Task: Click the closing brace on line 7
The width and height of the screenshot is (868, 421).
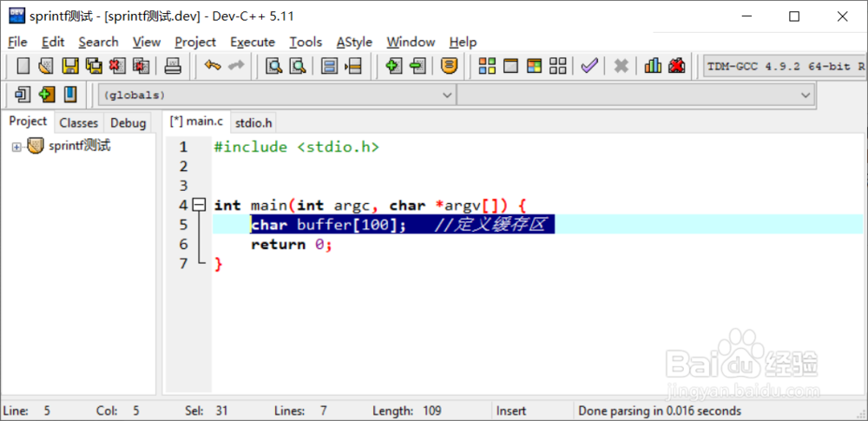Action: pos(218,264)
